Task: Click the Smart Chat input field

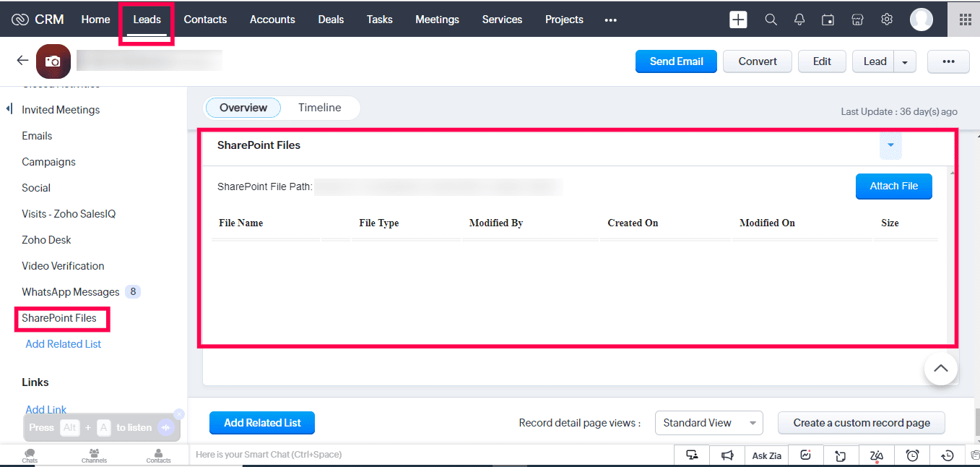Action: 430,455
